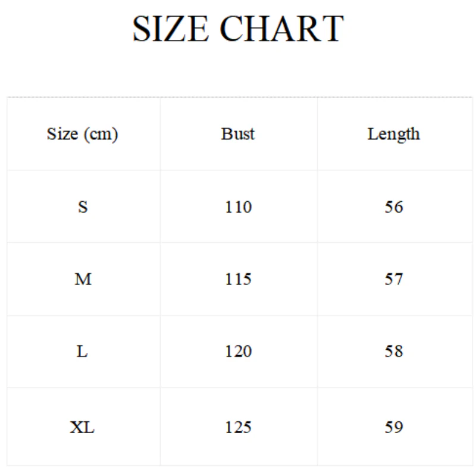Select the L size row label

point(83,352)
